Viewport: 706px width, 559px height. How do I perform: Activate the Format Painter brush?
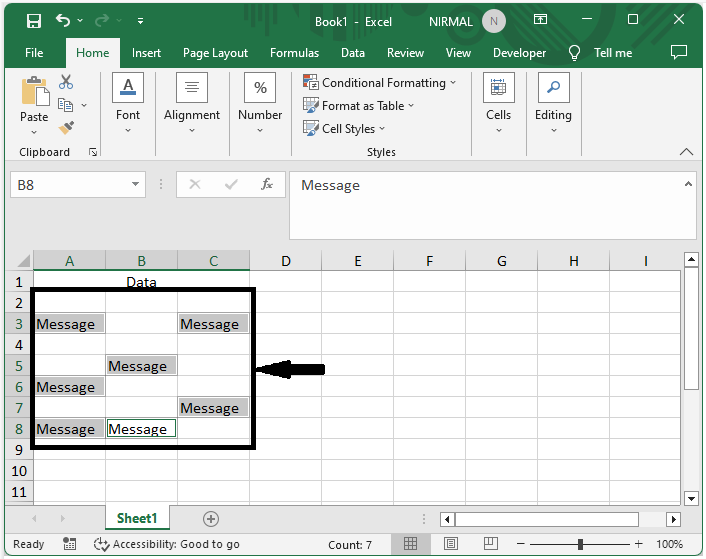pyautogui.click(x=66, y=128)
